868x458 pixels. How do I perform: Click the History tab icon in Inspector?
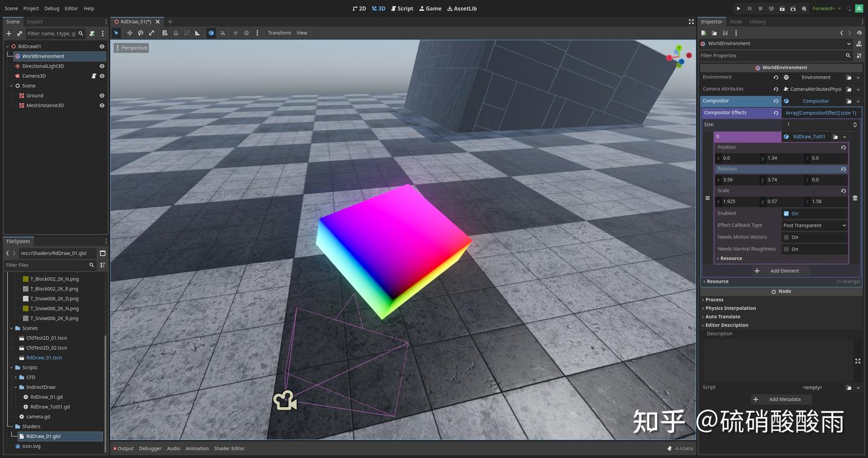point(757,21)
